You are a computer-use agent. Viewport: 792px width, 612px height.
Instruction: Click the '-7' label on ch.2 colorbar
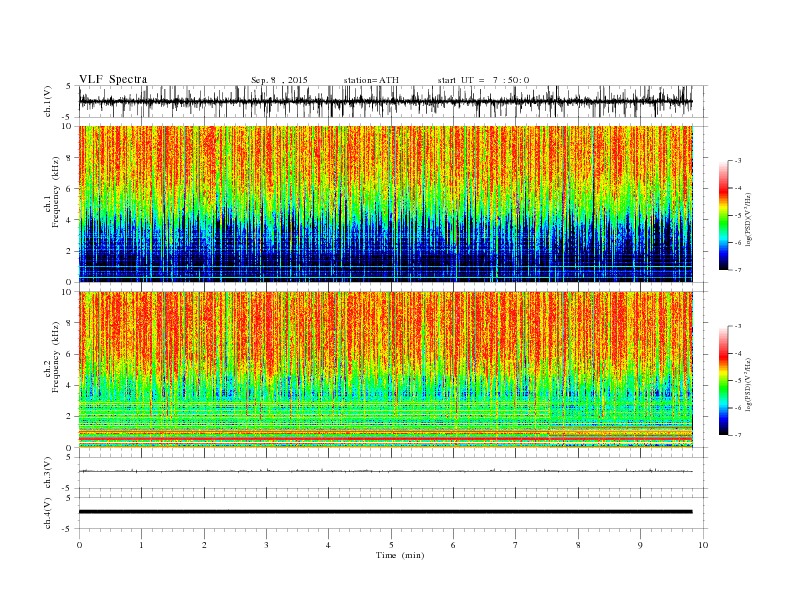point(737,435)
